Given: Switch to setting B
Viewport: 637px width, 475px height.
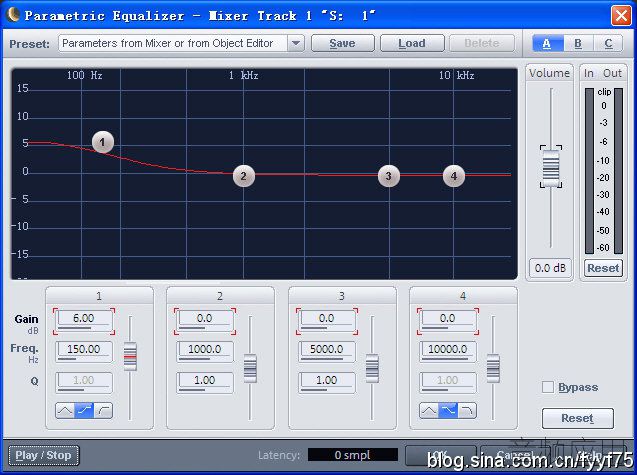Looking at the screenshot, I should pos(578,43).
